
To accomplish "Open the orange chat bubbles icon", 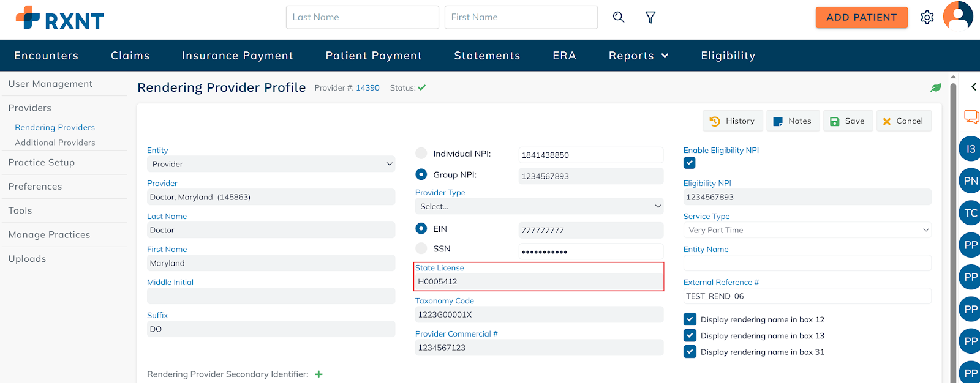I will tap(971, 116).
